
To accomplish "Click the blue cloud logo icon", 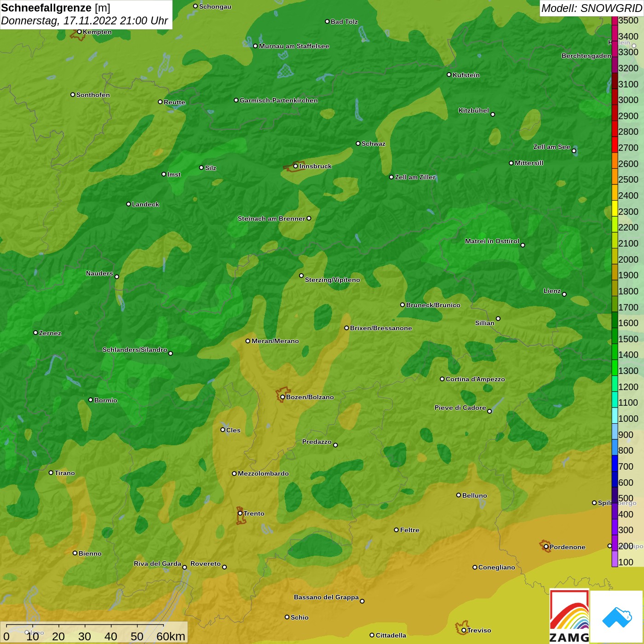I will point(617,617).
